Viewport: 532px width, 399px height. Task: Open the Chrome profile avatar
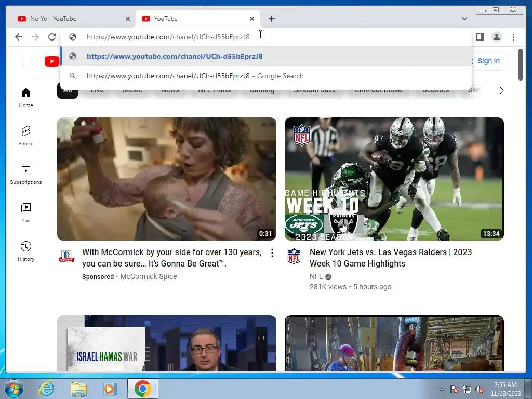pyautogui.click(x=496, y=37)
